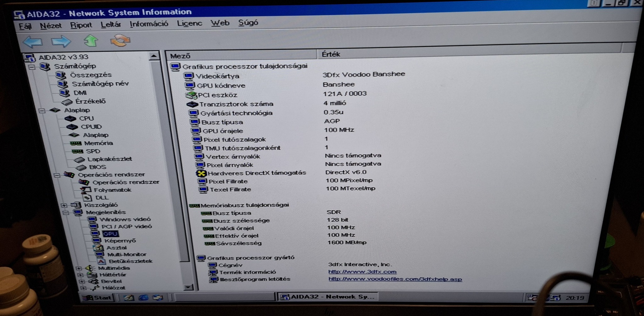The height and width of the screenshot is (316, 644).
Task: Expand the Háttértár tree node
Action: [x=80, y=275]
